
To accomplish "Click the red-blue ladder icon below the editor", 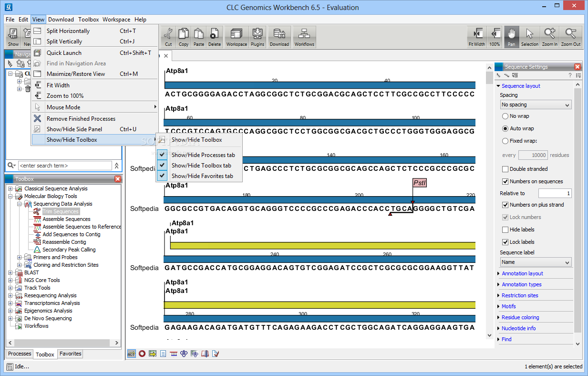I will 174,354.
